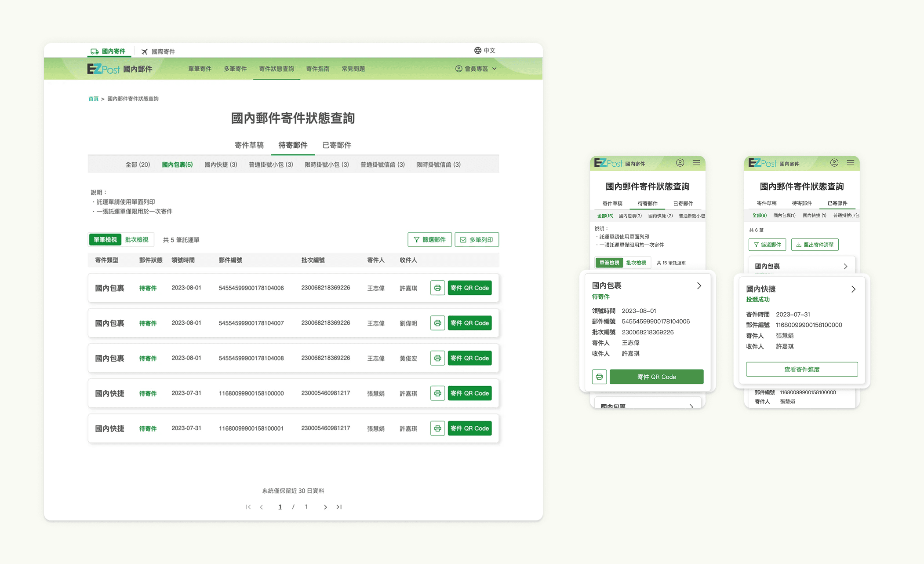The image size is (924, 564).
Task: Click print icon in mobile 國內包裹 card
Action: pos(599,377)
